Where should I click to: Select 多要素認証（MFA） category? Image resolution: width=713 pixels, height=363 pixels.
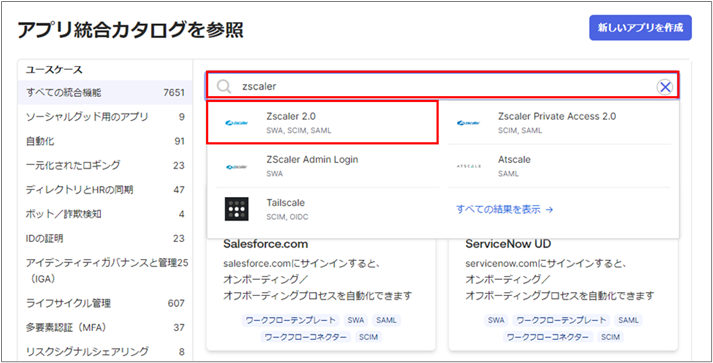105,328
